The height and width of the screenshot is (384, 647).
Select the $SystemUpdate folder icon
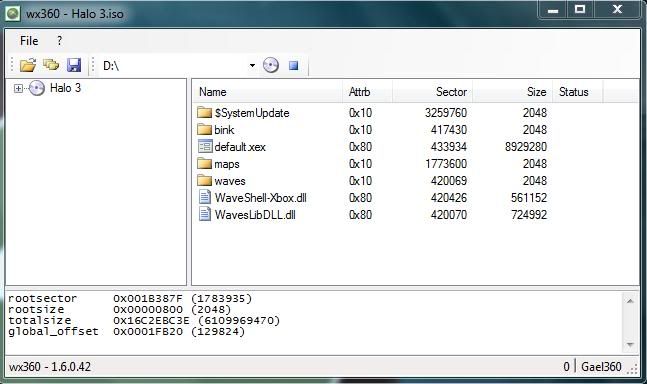[204, 112]
